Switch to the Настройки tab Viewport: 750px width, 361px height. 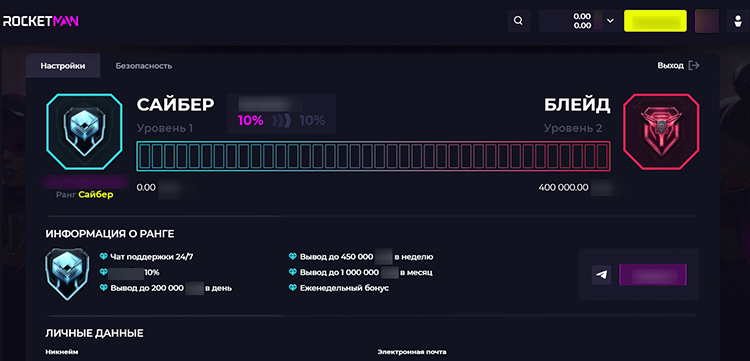point(63,66)
